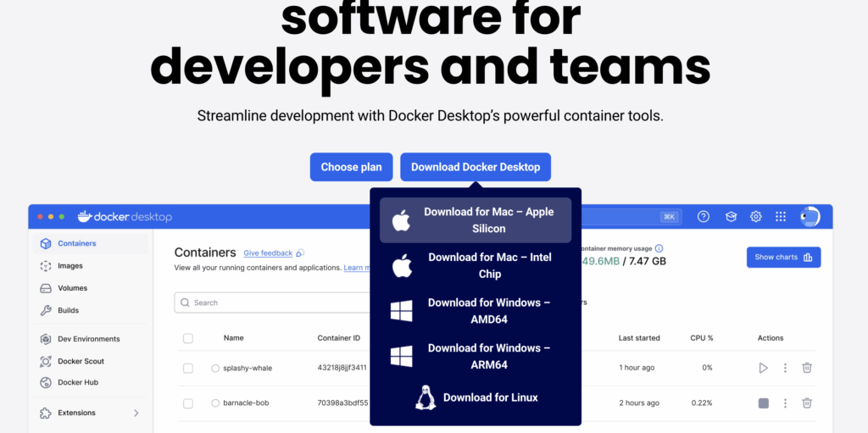Click the container memory usage info icon
This screenshot has height=433, width=868.
(659, 248)
